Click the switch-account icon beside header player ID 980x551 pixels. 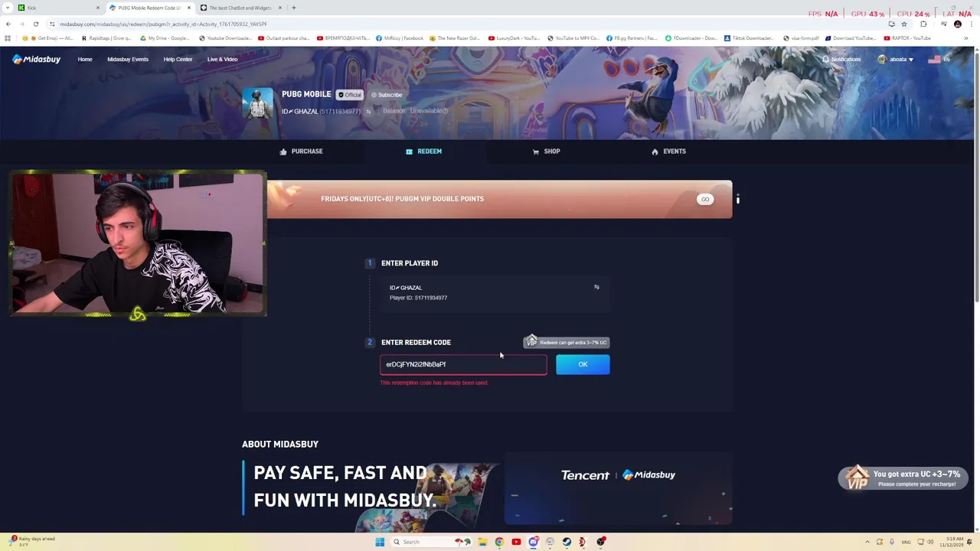pos(368,112)
